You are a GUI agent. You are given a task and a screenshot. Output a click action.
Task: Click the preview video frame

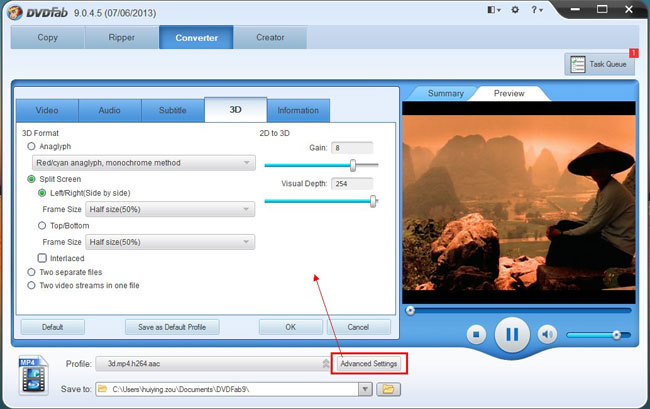pyautogui.click(x=519, y=203)
